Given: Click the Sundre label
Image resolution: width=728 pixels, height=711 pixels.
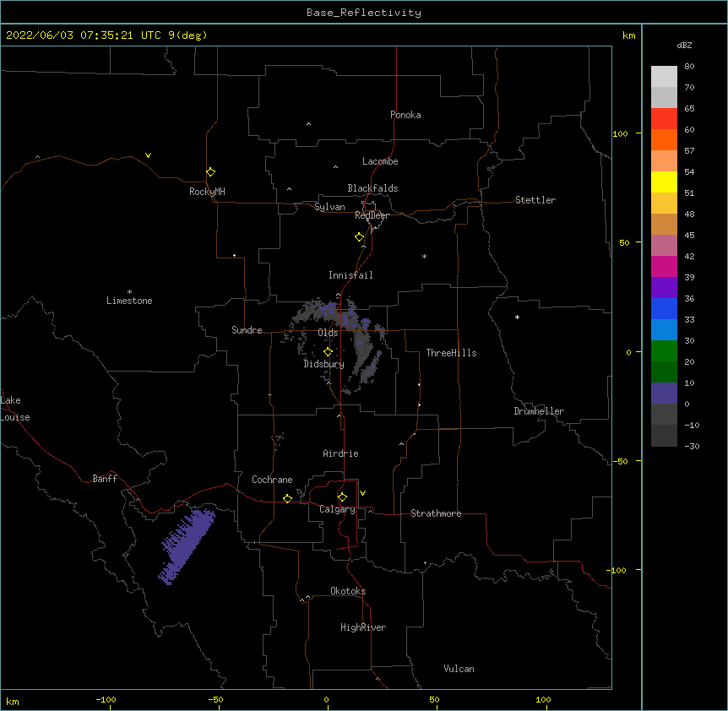Looking at the screenshot, I should pyautogui.click(x=247, y=330).
